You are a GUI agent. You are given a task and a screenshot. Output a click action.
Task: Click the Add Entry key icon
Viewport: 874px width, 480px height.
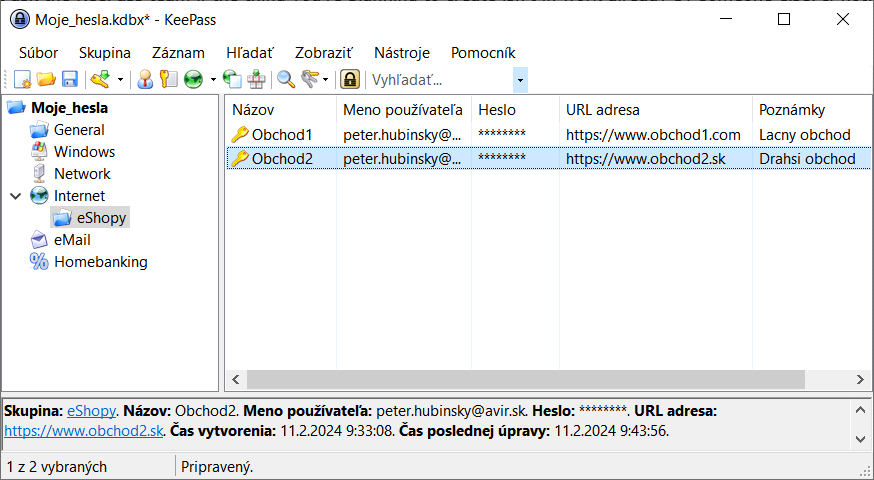click(100, 80)
